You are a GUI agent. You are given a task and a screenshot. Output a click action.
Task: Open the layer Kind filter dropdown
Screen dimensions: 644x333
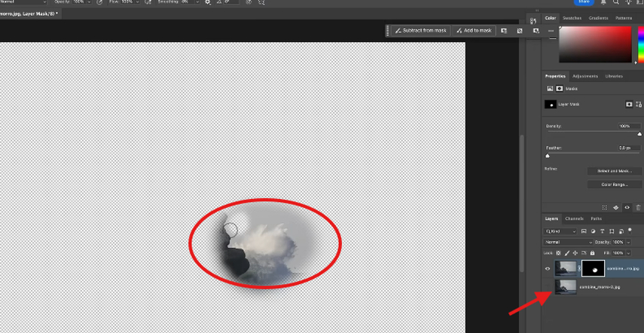pos(560,231)
